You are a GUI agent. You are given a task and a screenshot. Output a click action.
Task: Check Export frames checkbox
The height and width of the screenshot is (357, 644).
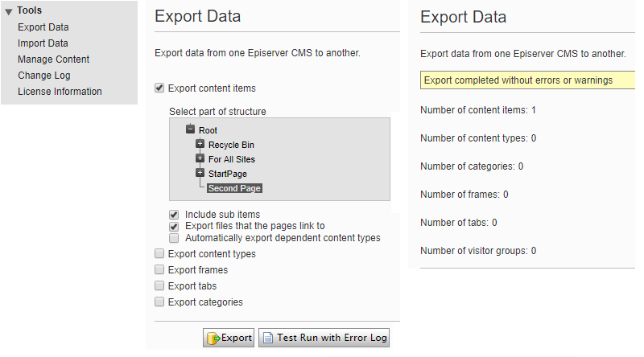pos(159,269)
